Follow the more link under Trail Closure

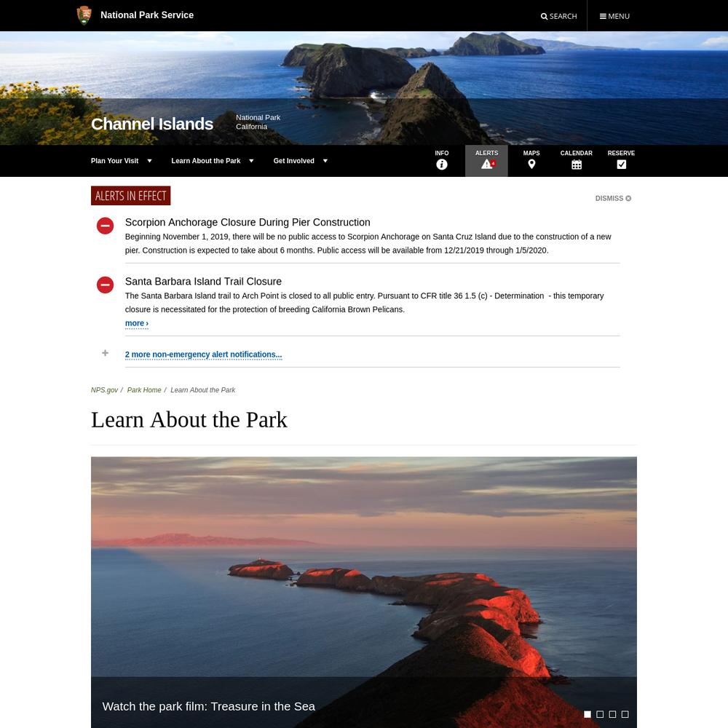pyautogui.click(x=137, y=323)
